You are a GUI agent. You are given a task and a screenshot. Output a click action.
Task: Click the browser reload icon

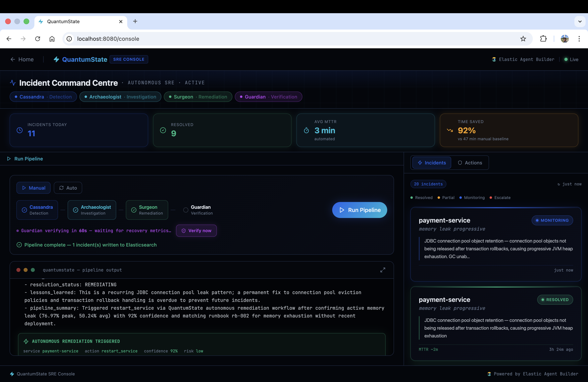38,39
